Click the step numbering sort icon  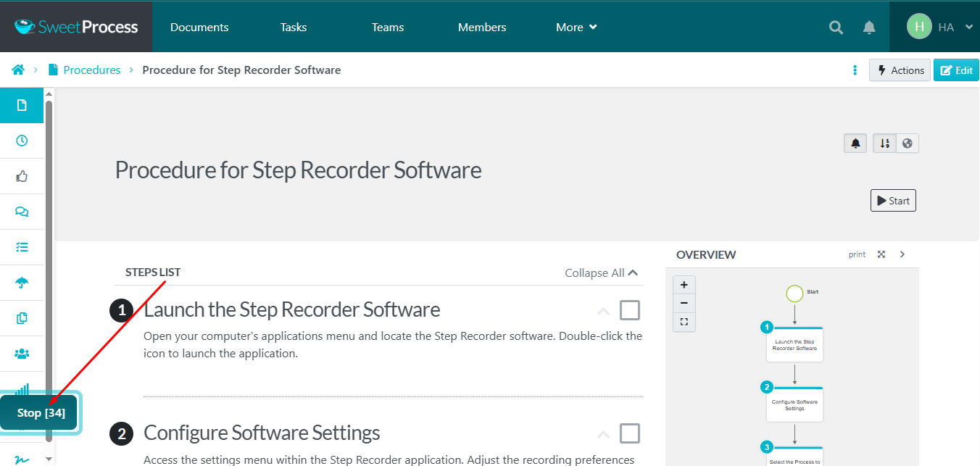point(884,143)
